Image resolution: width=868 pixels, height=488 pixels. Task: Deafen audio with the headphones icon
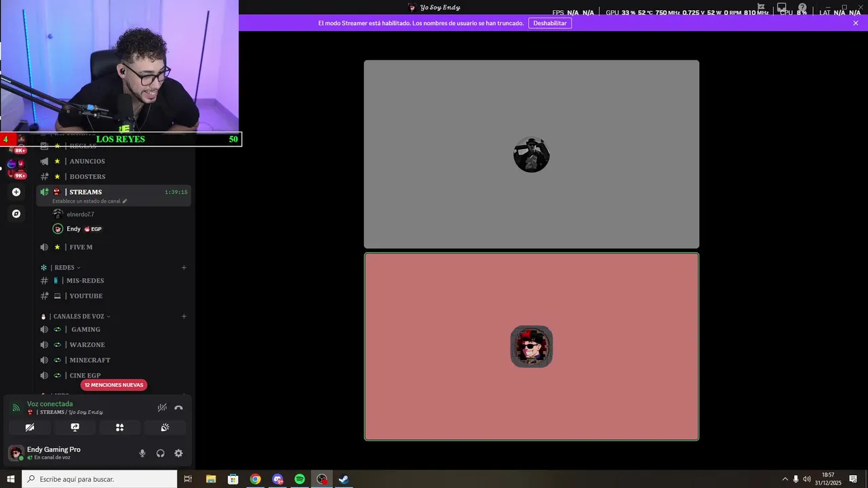(161, 453)
